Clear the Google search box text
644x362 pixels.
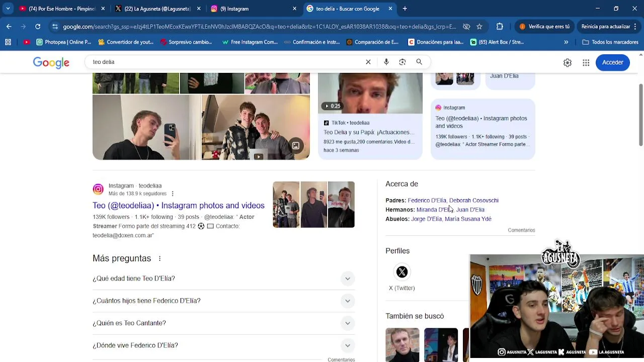click(368, 62)
